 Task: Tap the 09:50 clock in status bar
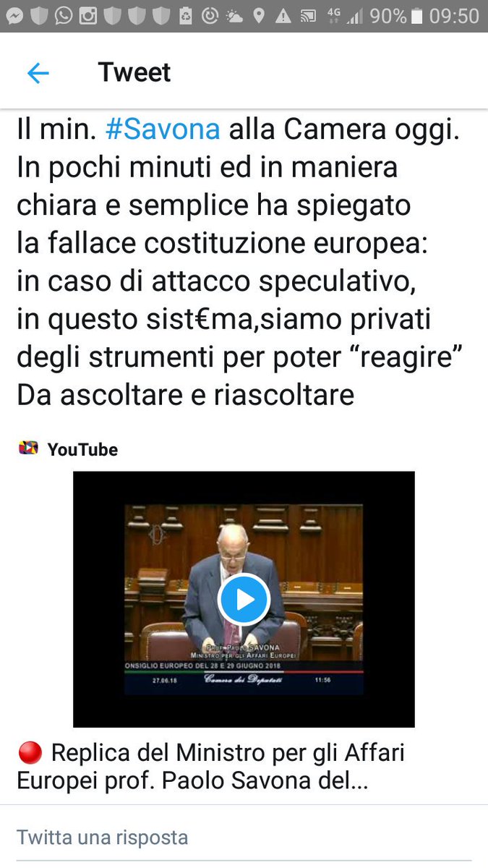tap(454, 16)
